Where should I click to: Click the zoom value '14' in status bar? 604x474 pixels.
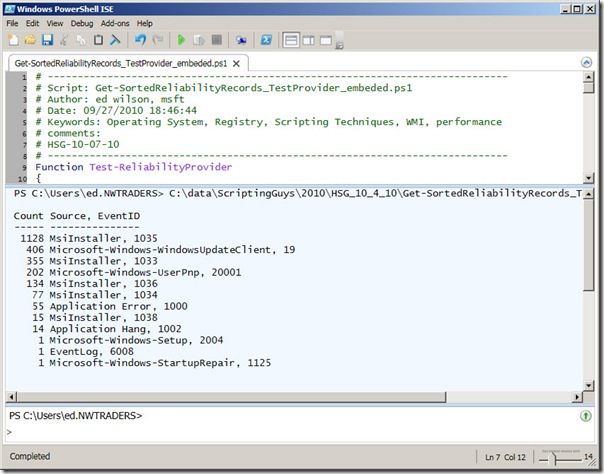click(588, 457)
